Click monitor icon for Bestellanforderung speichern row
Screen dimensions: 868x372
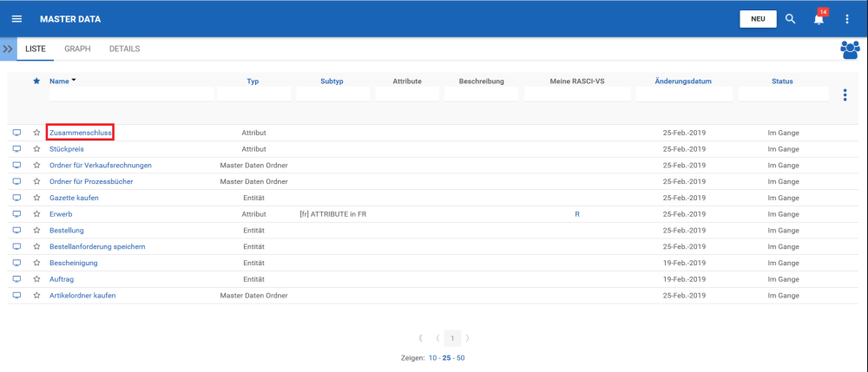(16, 246)
